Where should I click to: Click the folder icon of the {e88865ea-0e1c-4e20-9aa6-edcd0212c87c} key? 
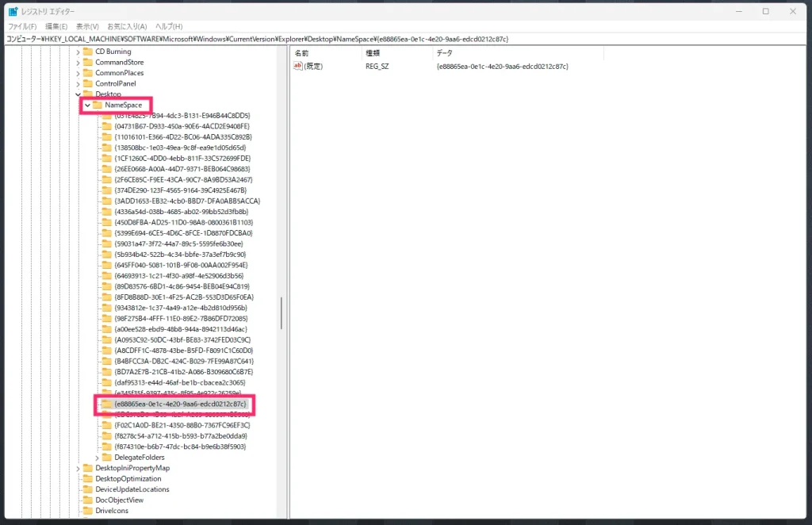pyautogui.click(x=106, y=404)
